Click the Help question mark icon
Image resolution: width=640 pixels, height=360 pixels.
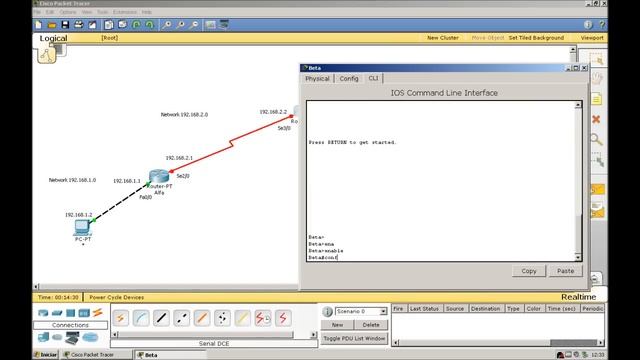(602, 25)
